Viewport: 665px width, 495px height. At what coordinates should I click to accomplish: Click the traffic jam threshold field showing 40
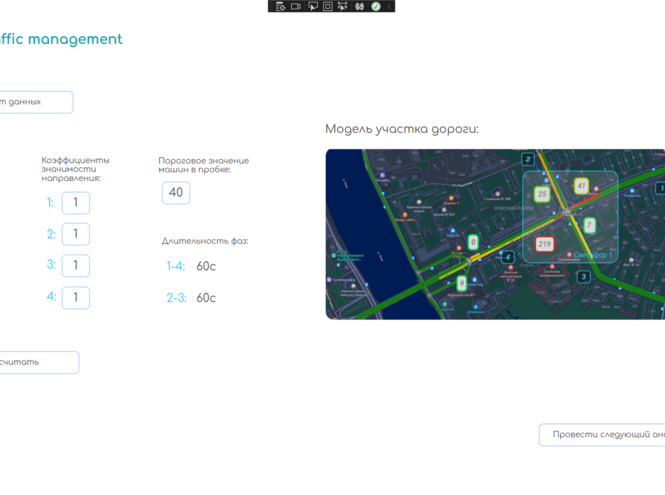click(176, 192)
